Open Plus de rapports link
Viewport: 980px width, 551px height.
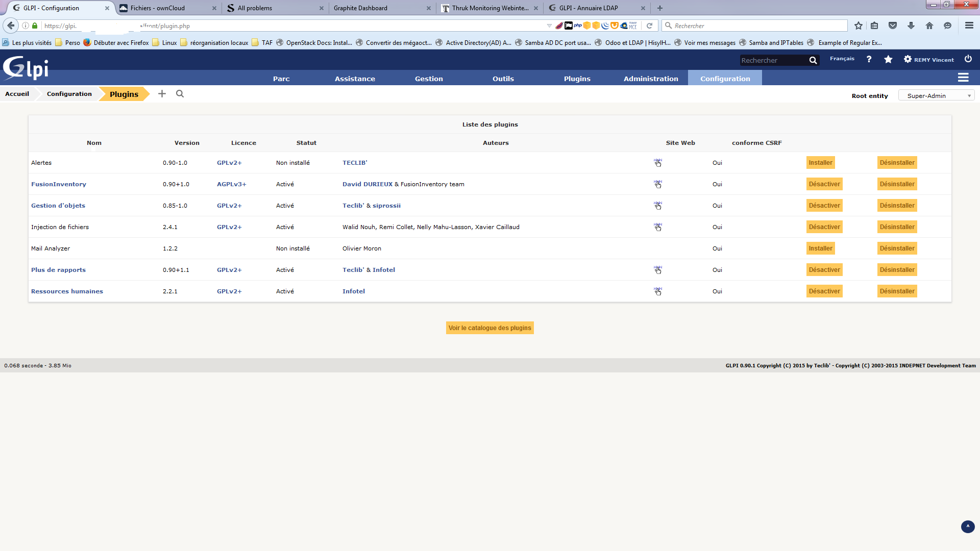(x=58, y=270)
